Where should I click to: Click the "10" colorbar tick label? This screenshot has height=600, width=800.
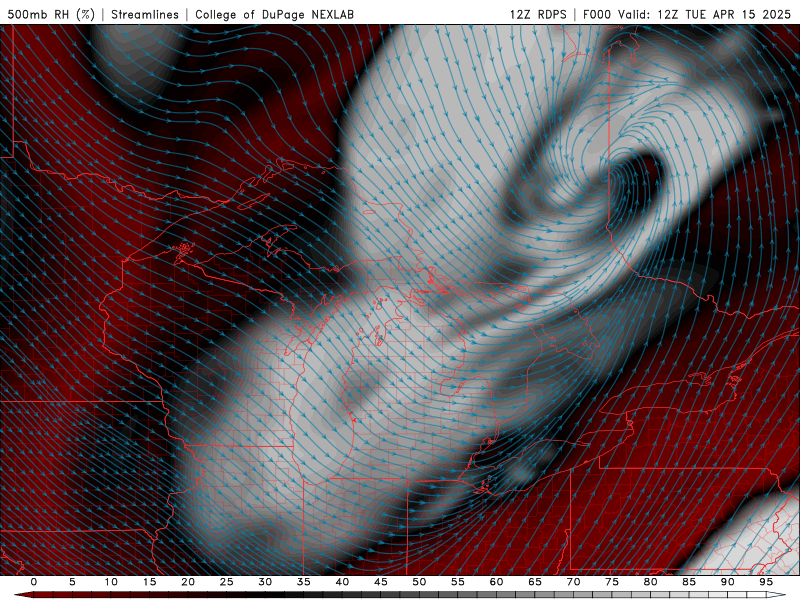[111, 582]
